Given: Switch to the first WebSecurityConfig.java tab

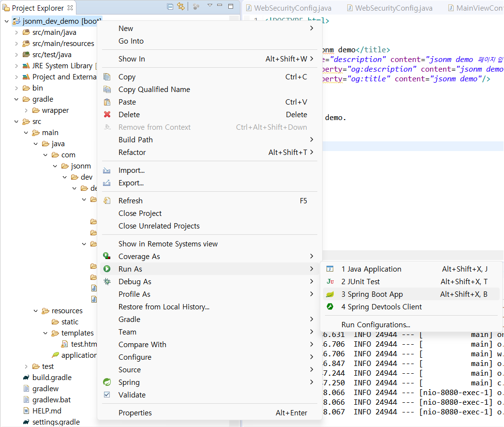Looking at the screenshot, I should [289, 8].
